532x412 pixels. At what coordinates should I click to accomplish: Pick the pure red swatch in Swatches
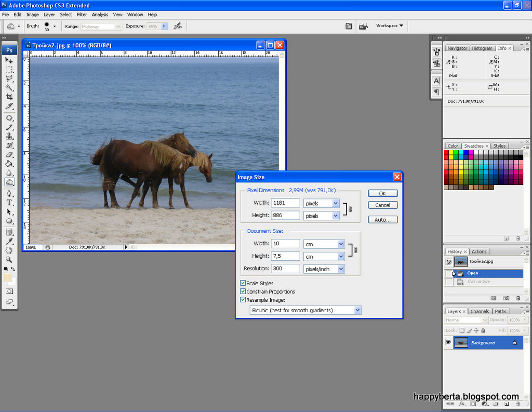(x=446, y=153)
